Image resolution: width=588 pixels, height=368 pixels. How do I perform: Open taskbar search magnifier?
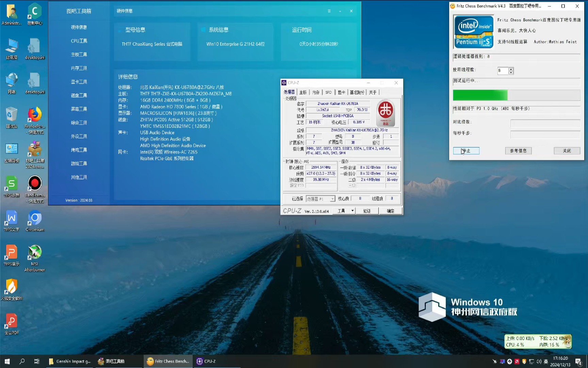pyautogui.click(x=22, y=361)
